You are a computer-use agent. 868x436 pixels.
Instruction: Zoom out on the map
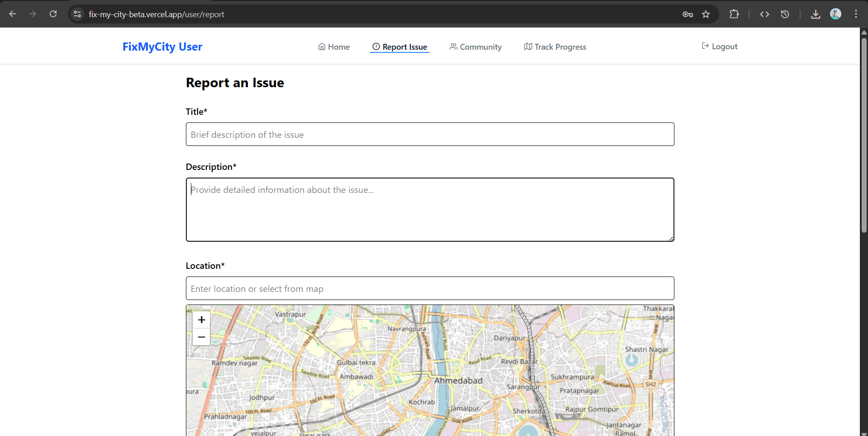(x=201, y=337)
